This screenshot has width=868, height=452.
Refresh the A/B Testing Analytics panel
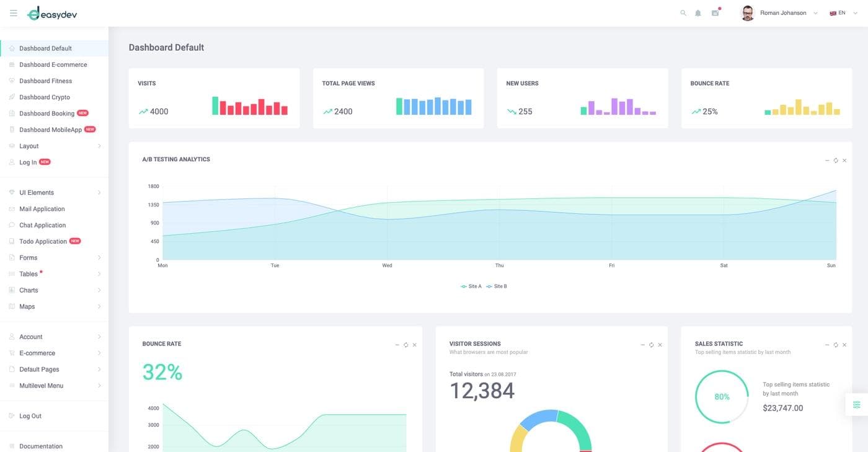coord(836,161)
